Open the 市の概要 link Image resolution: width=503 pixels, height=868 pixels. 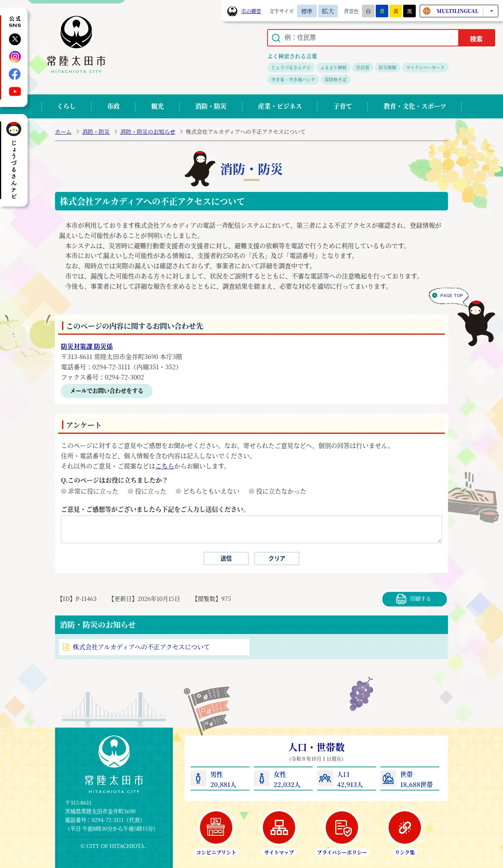(251, 11)
